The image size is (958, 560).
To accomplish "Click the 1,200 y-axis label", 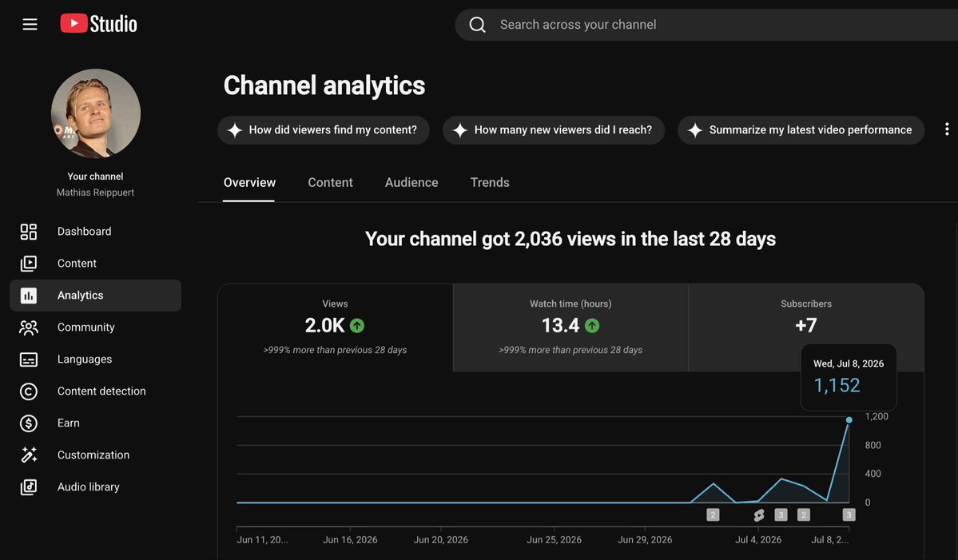I will click(x=877, y=416).
